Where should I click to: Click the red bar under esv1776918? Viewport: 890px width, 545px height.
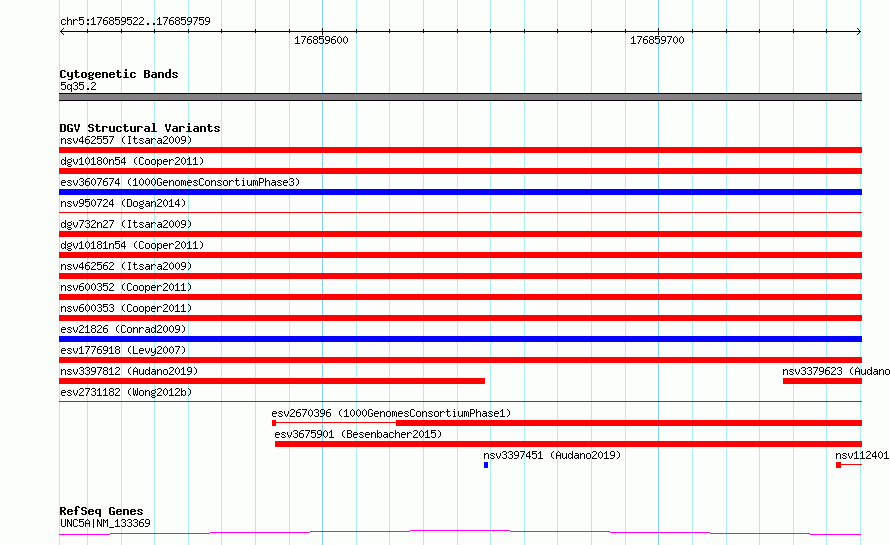pos(460,360)
